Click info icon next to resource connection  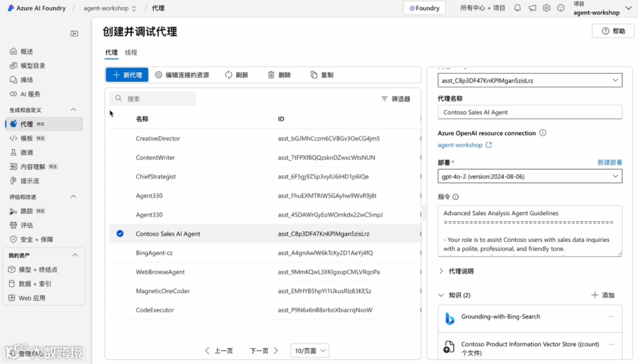(542, 133)
